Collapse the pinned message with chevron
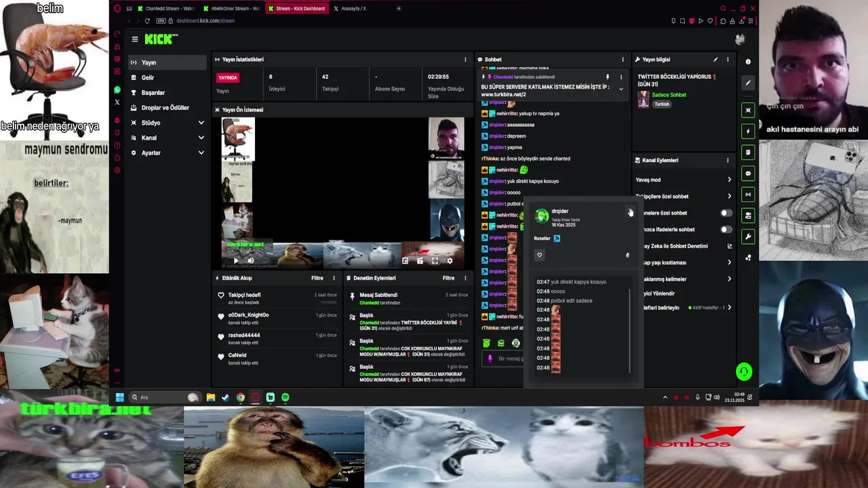This screenshot has height=488, width=868. (620, 89)
